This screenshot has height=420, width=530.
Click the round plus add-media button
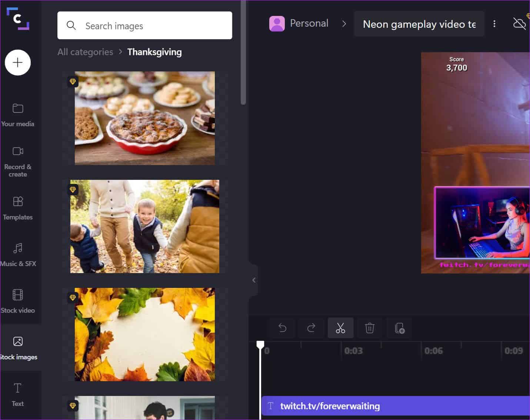(x=18, y=63)
